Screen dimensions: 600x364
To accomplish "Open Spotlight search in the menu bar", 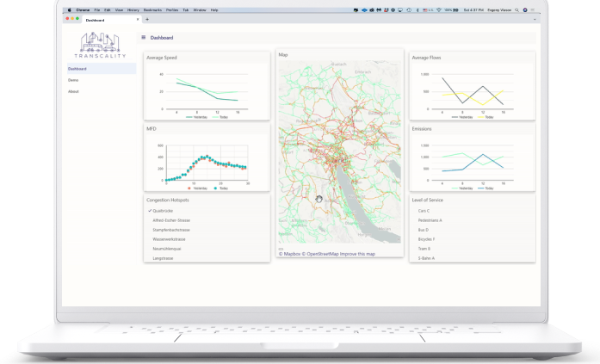I will click(517, 10).
